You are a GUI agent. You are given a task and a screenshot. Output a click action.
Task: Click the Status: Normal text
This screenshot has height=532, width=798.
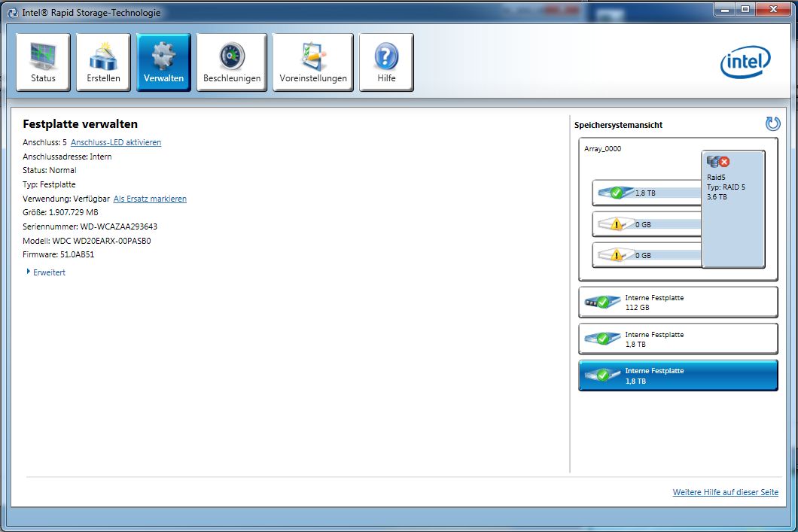coord(50,170)
